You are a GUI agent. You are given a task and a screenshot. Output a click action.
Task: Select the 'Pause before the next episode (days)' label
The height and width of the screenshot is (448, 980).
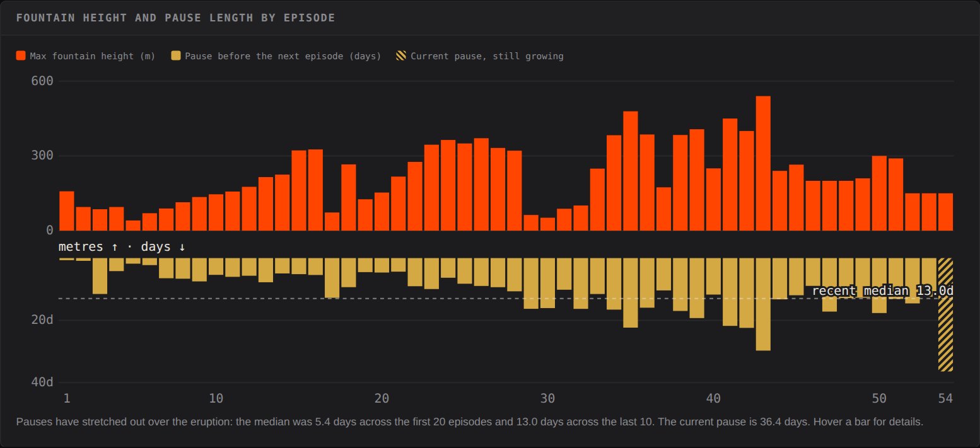coord(283,56)
